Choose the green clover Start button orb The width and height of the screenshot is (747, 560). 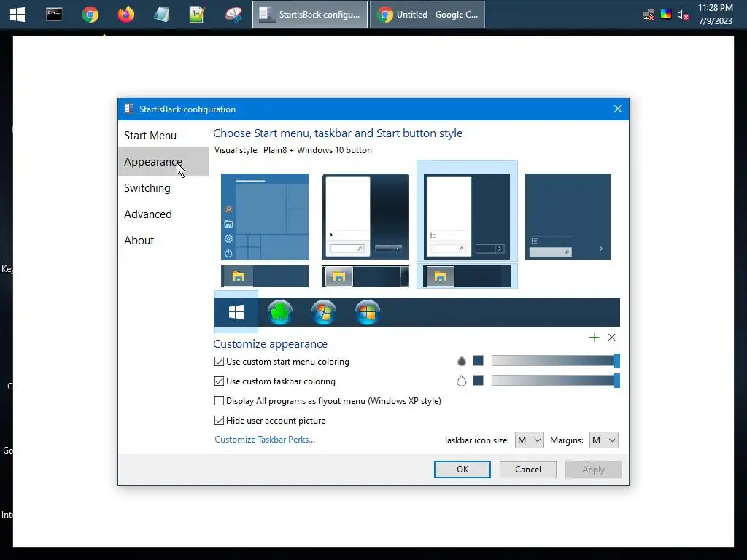(x=280, y=312)
